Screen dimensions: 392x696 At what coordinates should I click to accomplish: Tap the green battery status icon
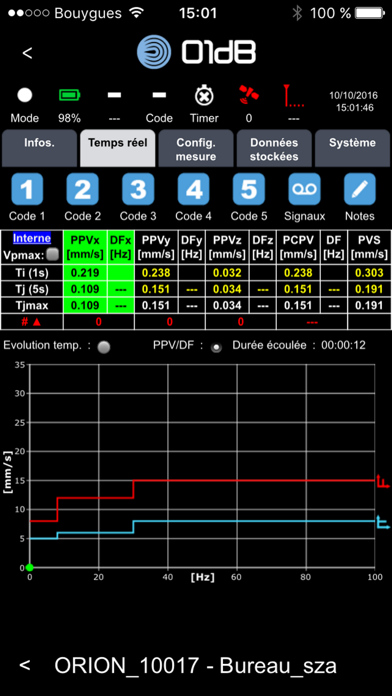tap(70, 95)
